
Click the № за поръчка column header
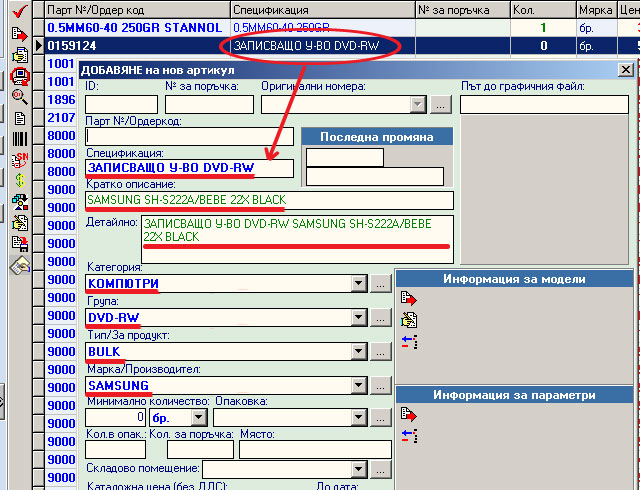[x=463, y=10]
